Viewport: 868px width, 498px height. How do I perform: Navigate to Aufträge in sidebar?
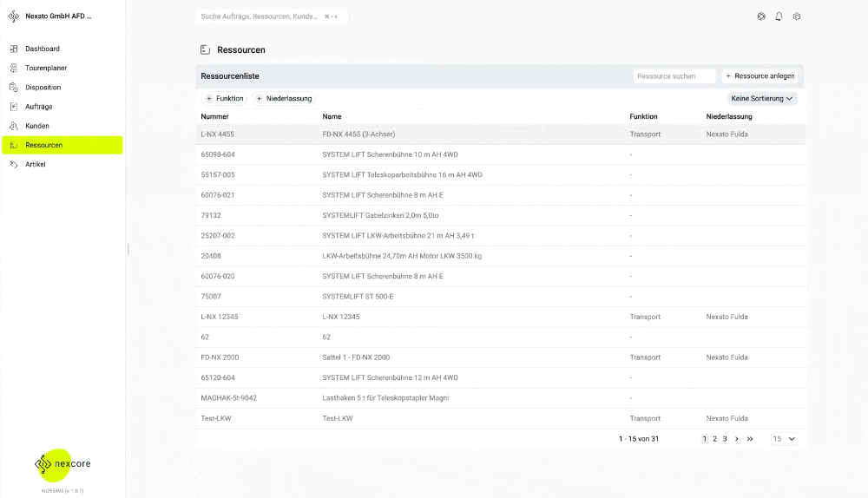tap(39, 107)
